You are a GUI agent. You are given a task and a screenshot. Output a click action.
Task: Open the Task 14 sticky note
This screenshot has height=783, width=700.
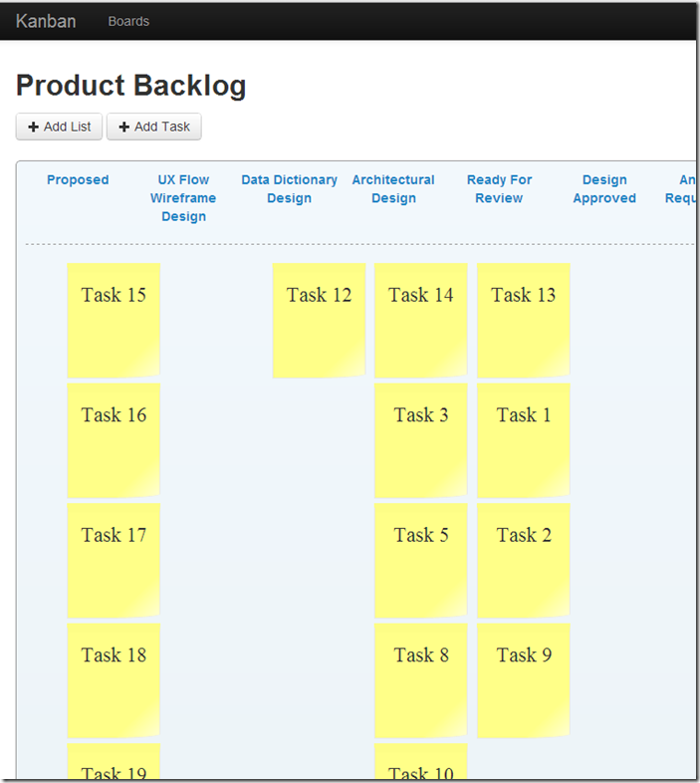(421, 321)
